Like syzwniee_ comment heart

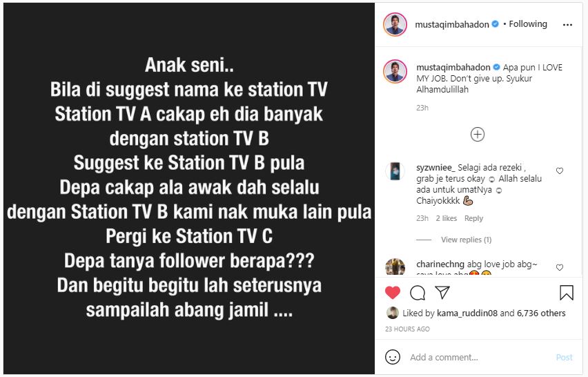pos(560,171)
